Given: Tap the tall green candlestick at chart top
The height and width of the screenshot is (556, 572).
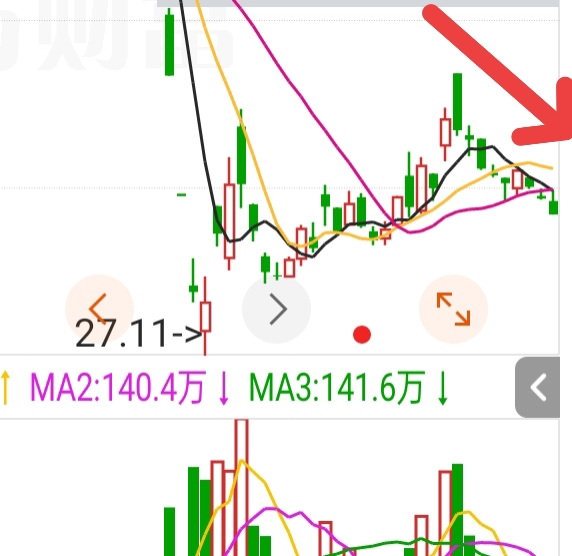Looking at the screenshot, I should pyautogui.click(x=169, y=42).
